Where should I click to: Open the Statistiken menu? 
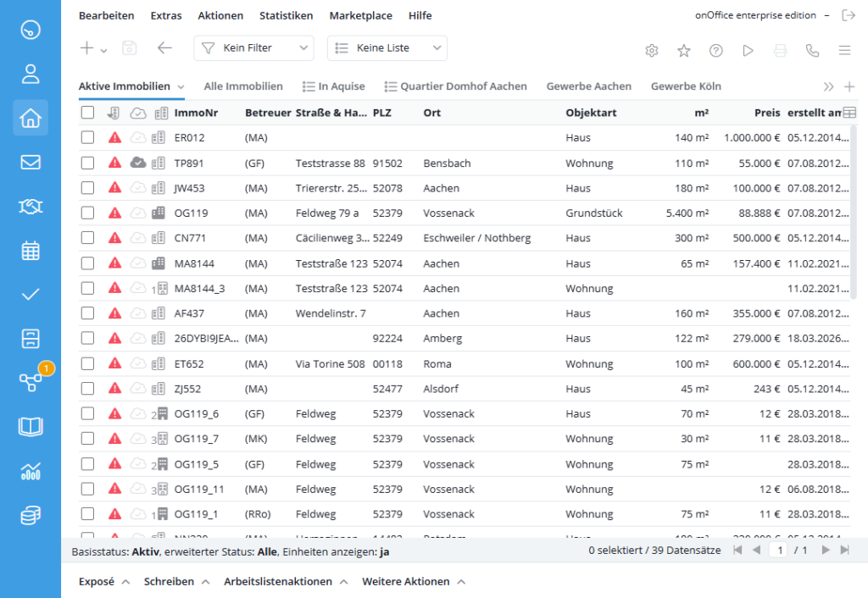[x=287, y=15]
